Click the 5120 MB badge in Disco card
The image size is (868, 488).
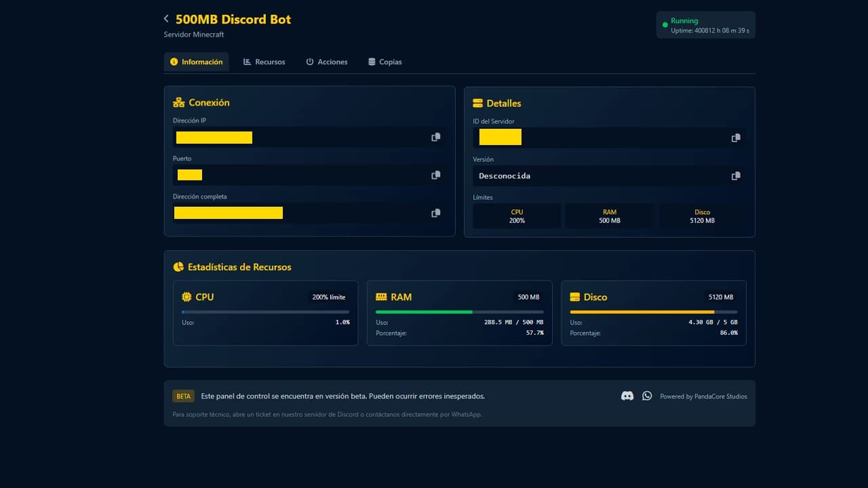[x=721, y=297]
